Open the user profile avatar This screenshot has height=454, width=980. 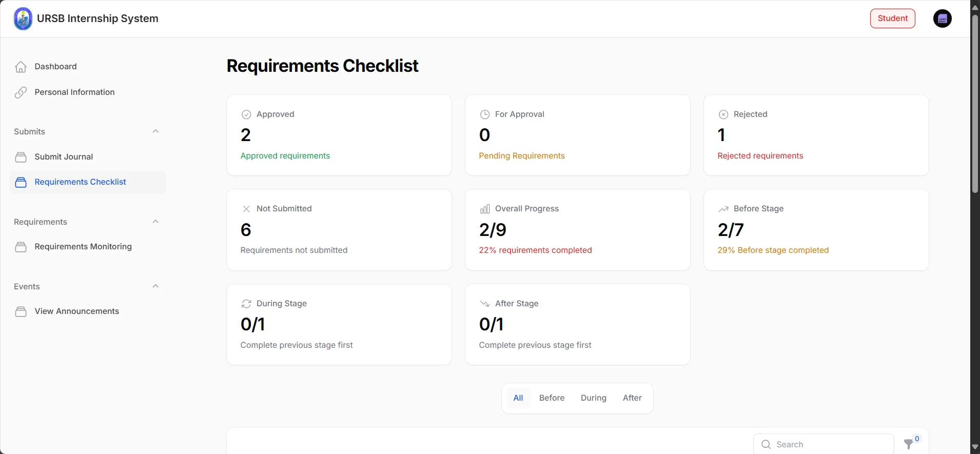(942, 18)
